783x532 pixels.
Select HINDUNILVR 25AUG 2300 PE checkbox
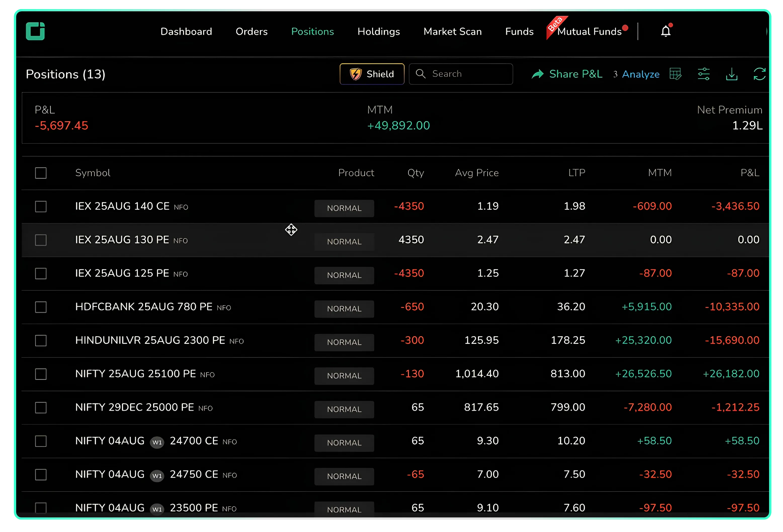[41, 340]
